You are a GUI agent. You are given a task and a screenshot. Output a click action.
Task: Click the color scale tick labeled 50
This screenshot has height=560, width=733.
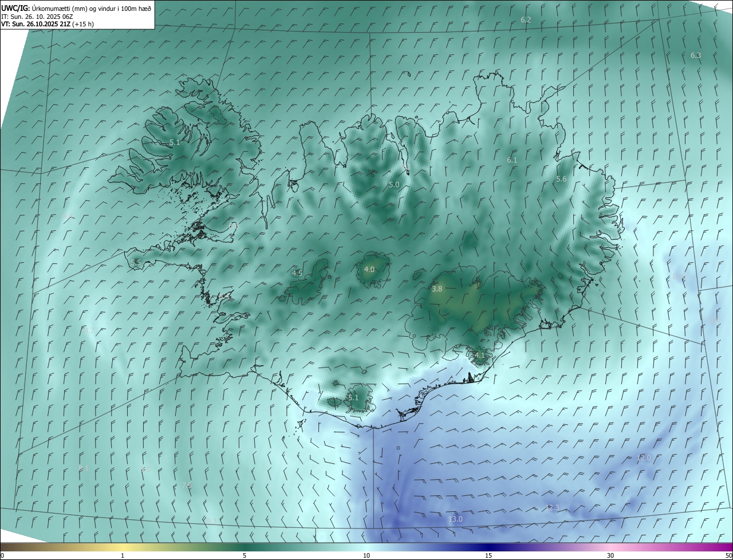point(728,555)
